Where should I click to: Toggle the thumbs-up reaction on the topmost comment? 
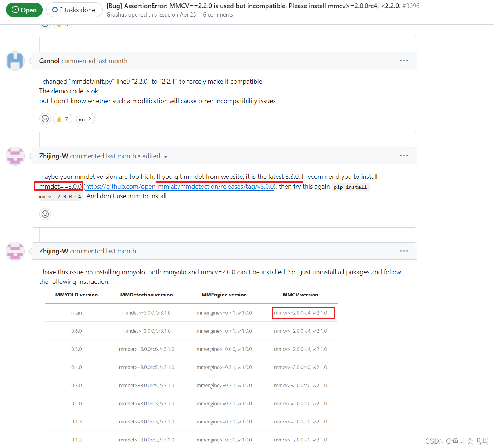[62, 24]
